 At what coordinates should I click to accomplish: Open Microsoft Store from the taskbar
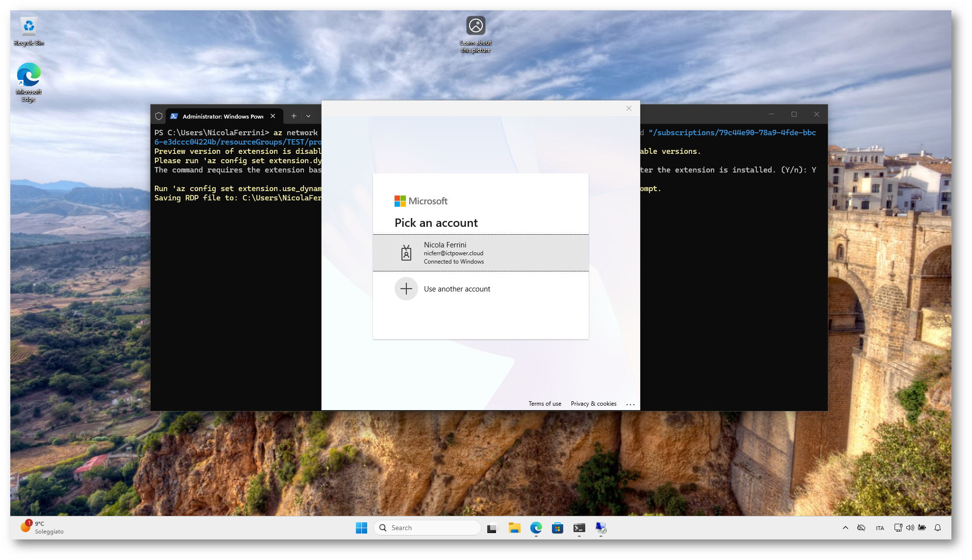coord(557,528)
